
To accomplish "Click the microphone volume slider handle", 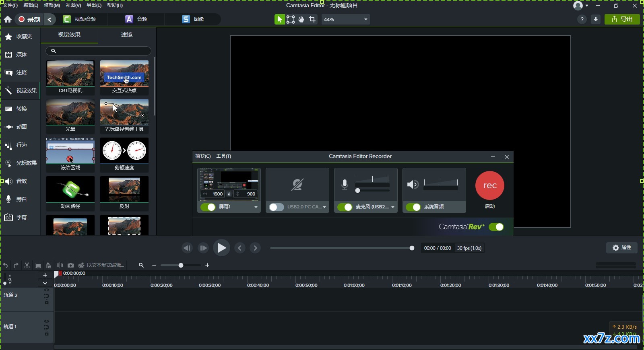I will [x=357, y=191].
